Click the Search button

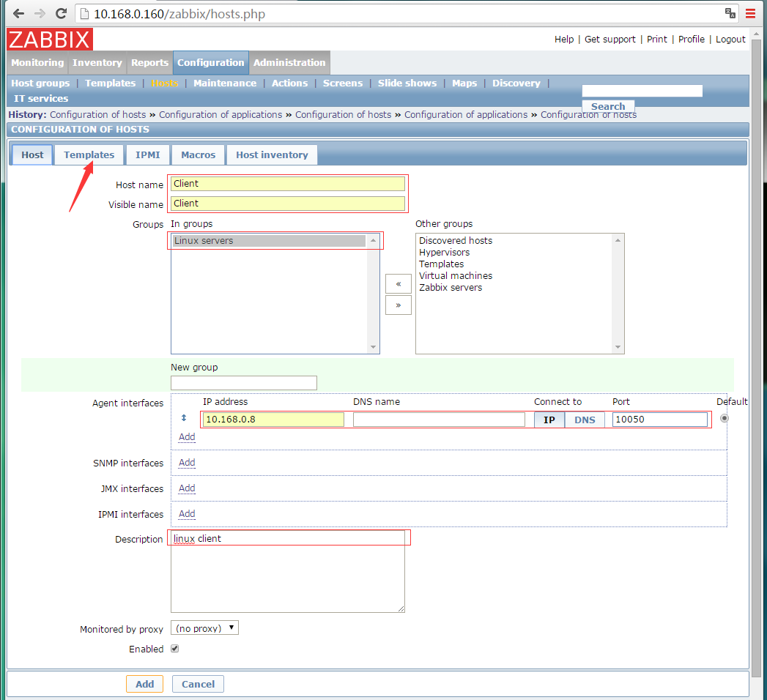click(x=608, y=106)
